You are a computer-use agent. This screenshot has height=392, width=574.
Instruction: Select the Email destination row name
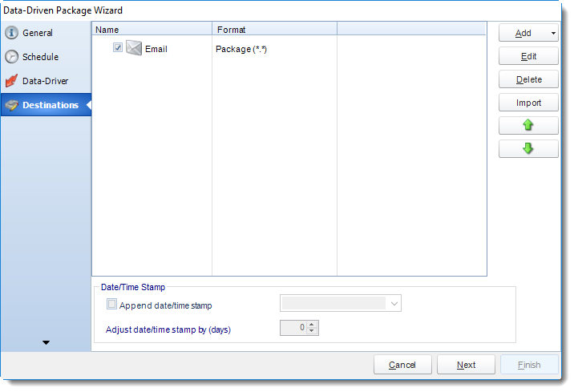click(156, 49)
